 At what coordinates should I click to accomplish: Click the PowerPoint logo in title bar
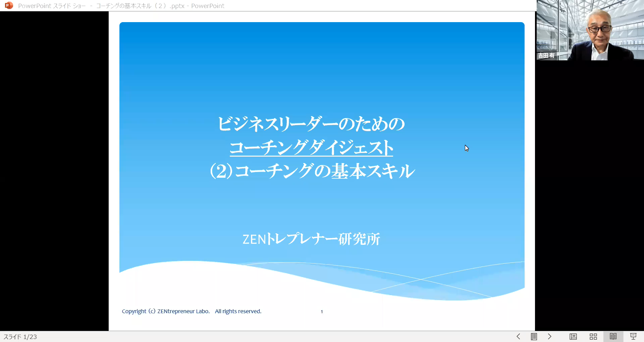[9, 5]
